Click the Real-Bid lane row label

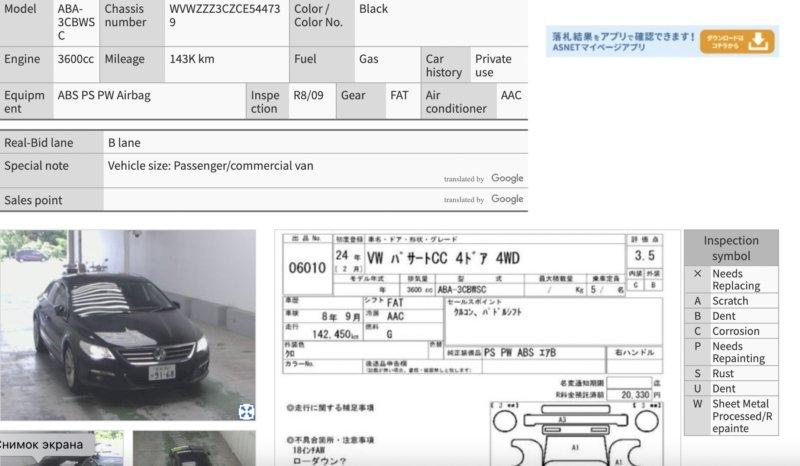[x=39, y=143]
